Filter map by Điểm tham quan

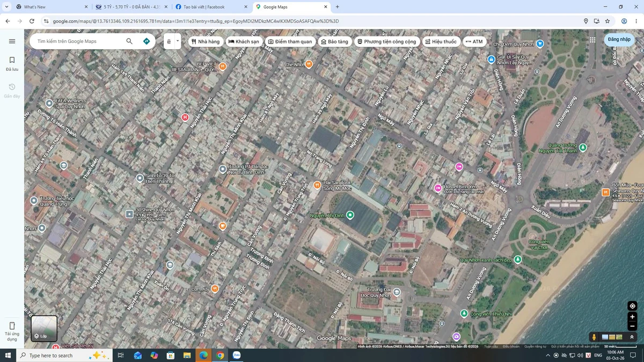click(290, 41)
